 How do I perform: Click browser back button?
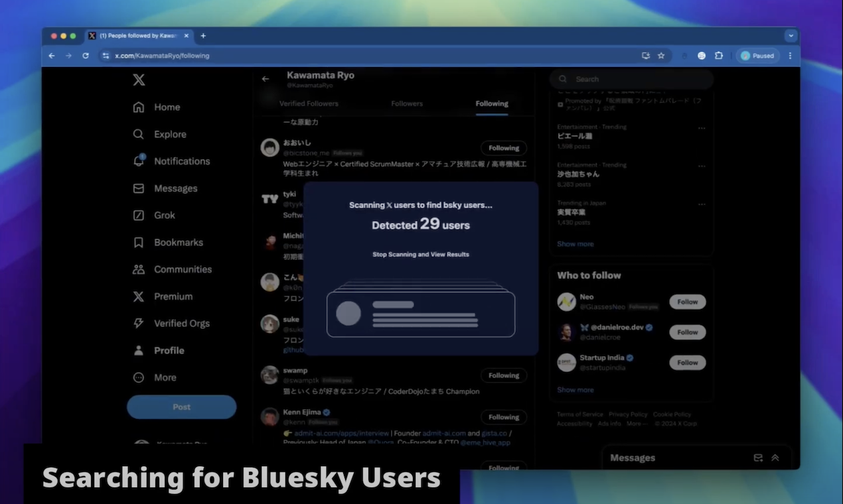click(52, 56)
